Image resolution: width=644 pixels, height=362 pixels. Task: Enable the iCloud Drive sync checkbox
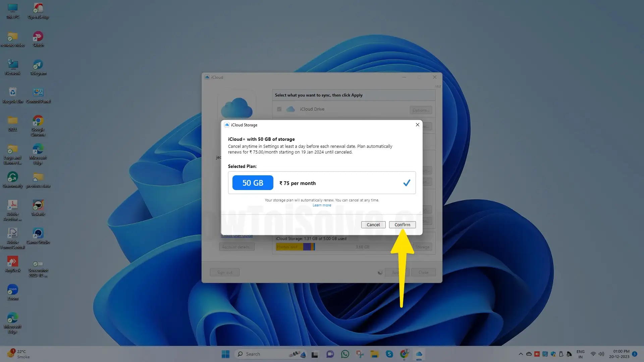pyautogui.click(x=279, y=109)
